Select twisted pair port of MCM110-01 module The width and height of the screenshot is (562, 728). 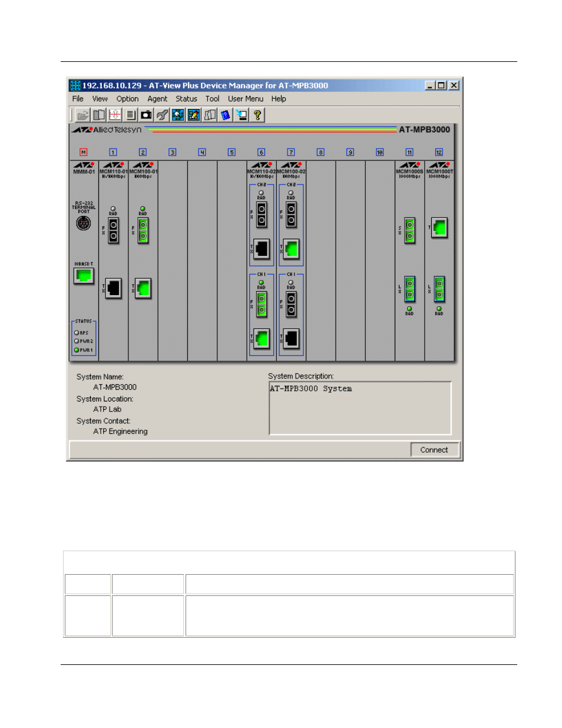(x=113, y=288)
